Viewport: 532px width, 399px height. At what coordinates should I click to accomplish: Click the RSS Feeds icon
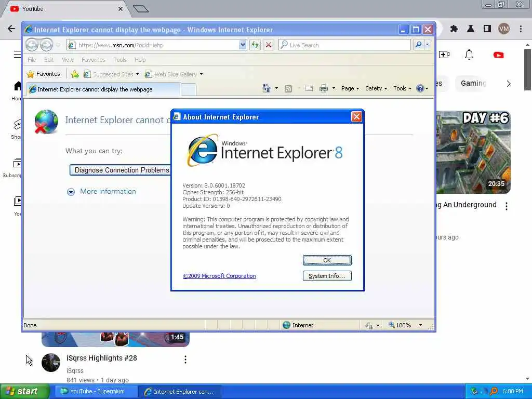click(x=288, y=88)
